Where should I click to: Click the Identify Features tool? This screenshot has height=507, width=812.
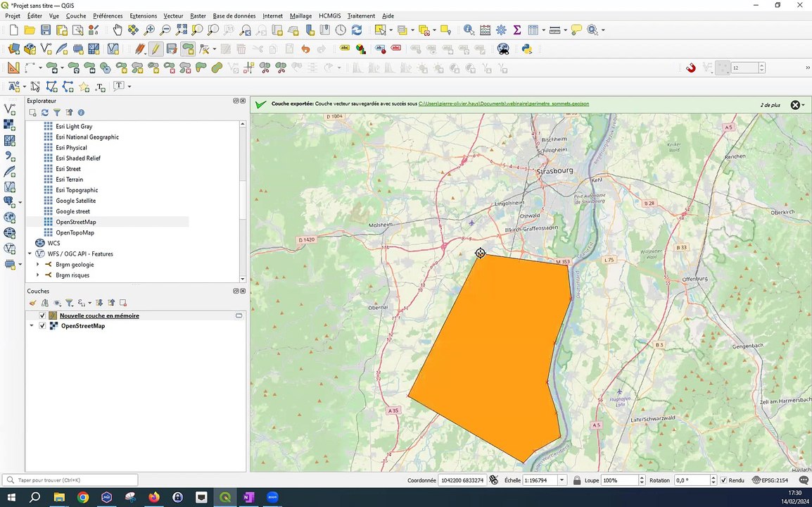[469, 30]
